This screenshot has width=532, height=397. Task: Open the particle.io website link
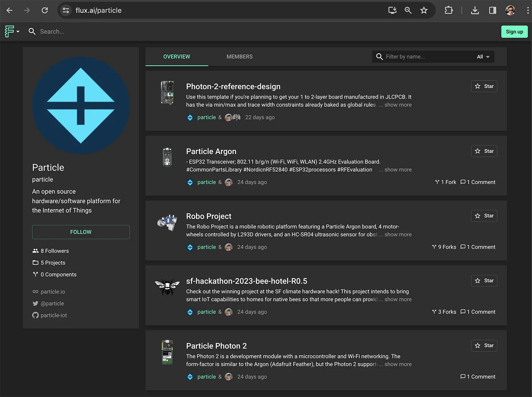(52, 291)
